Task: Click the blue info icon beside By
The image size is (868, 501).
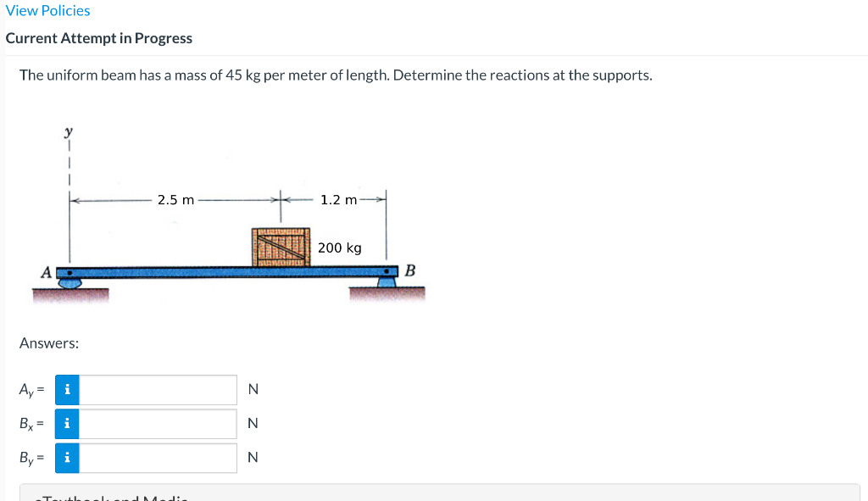Action: 67,458
